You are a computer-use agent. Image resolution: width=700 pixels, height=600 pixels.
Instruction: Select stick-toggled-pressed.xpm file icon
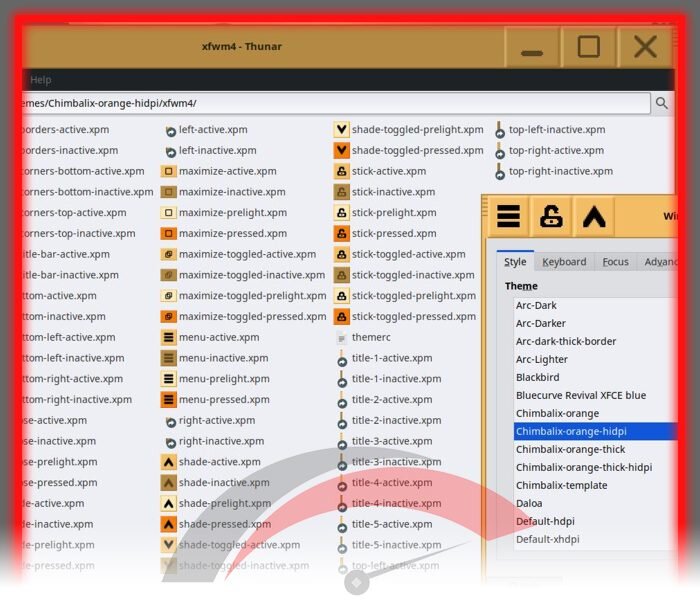(x=342, y=317)
